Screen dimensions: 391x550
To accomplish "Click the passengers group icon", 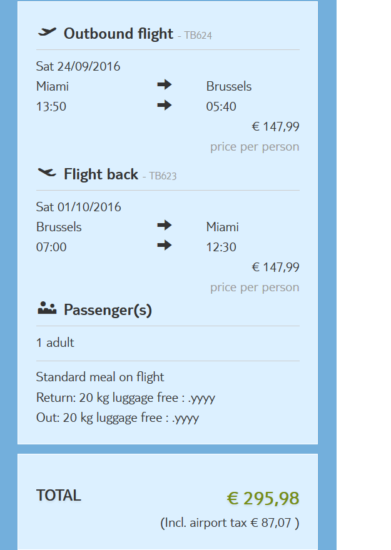I will tap(47, 308).
